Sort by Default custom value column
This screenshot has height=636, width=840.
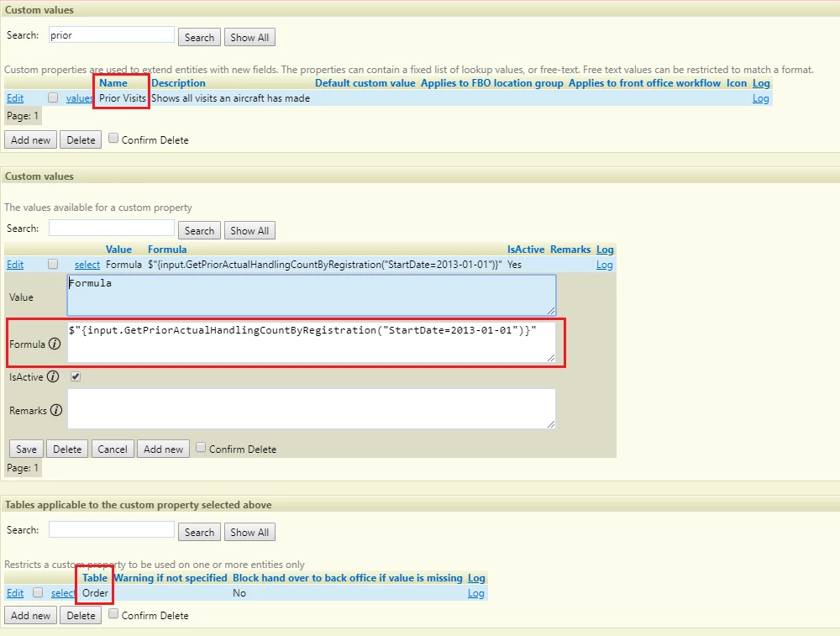pyautogui.click(x=365, y=83)
